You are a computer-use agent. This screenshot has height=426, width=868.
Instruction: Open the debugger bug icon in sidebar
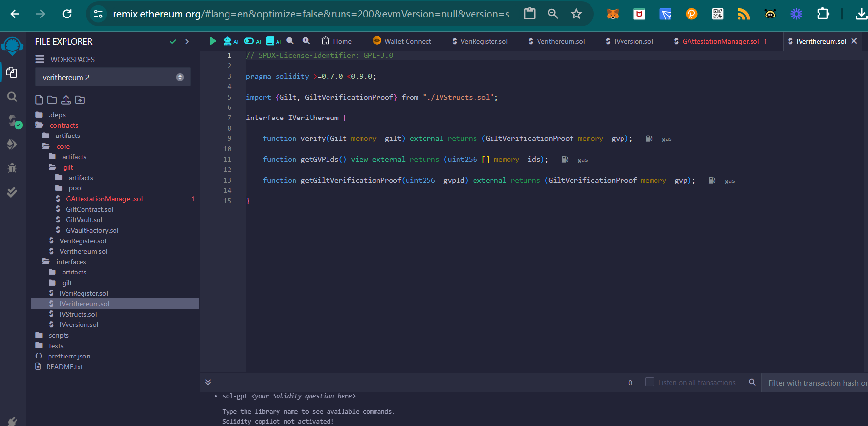12,168
